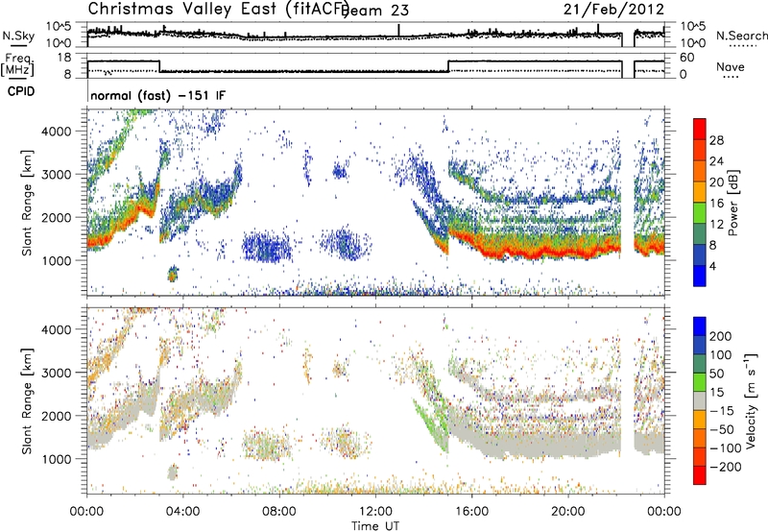Click the '20:00' time axis tick
This screenshot has width=768, height=532.
[568, 512]
